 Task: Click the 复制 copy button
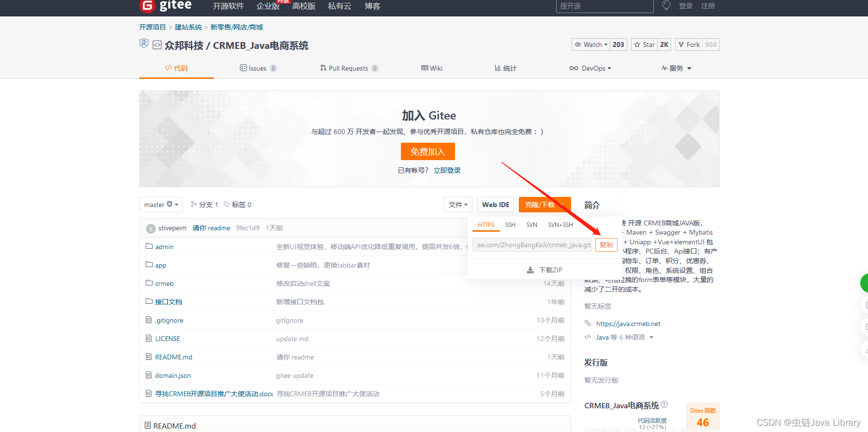pos(606,245)
